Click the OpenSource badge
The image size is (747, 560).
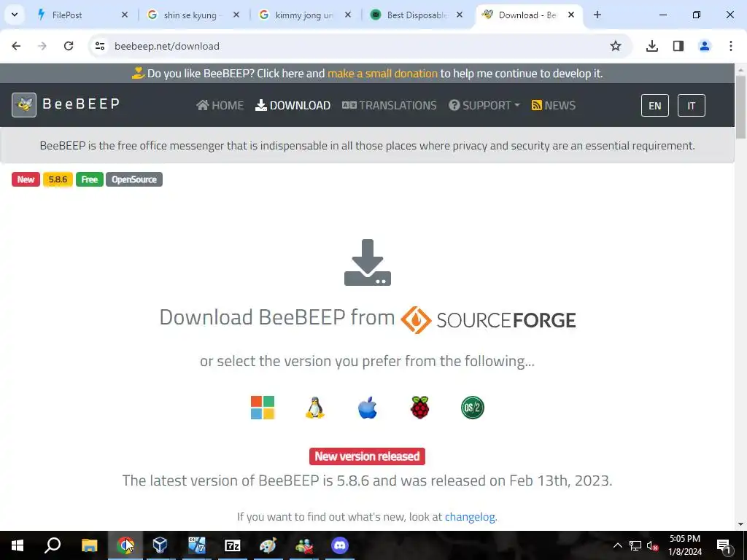click(134, 179)
